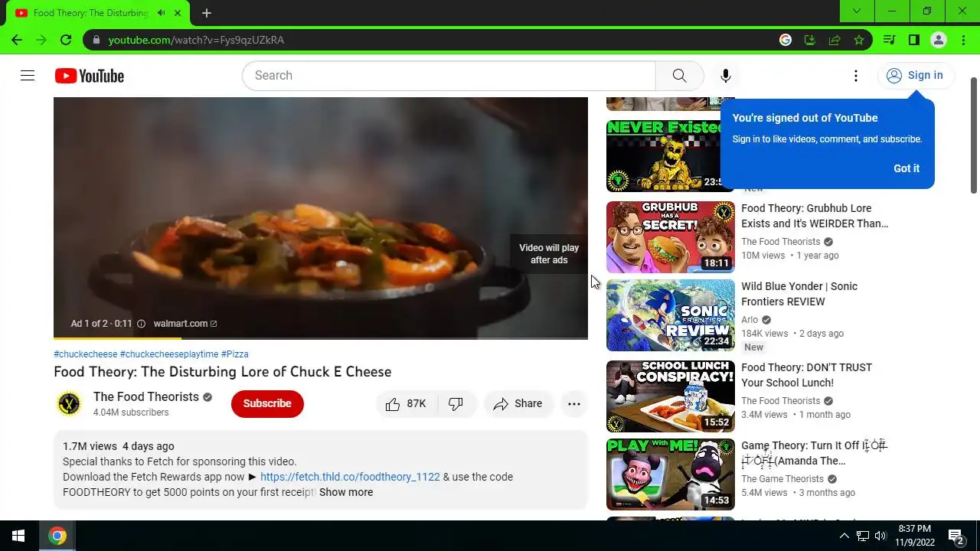Open the Play With Me thumbnail
Screen dimensions: 980x551
click(671, 474)
